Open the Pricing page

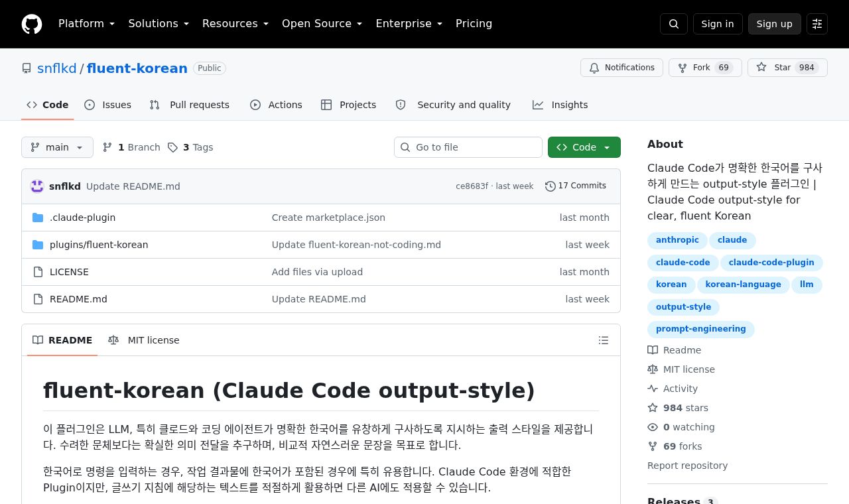click(474, 24)
